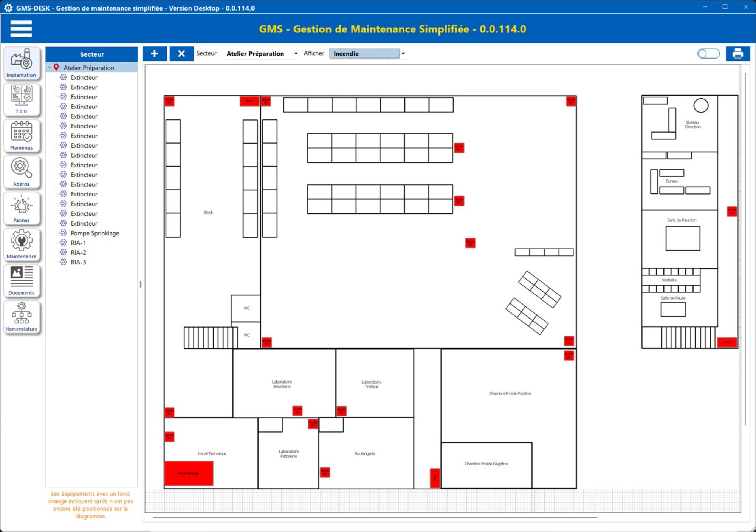
Task: Click the red Pompe Sprinklage block
Action: [189, 473]
